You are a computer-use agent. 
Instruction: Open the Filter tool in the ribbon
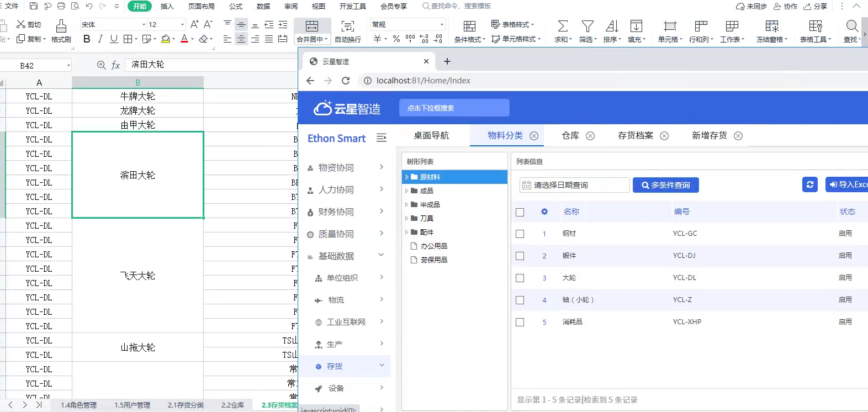pos(588,31)
